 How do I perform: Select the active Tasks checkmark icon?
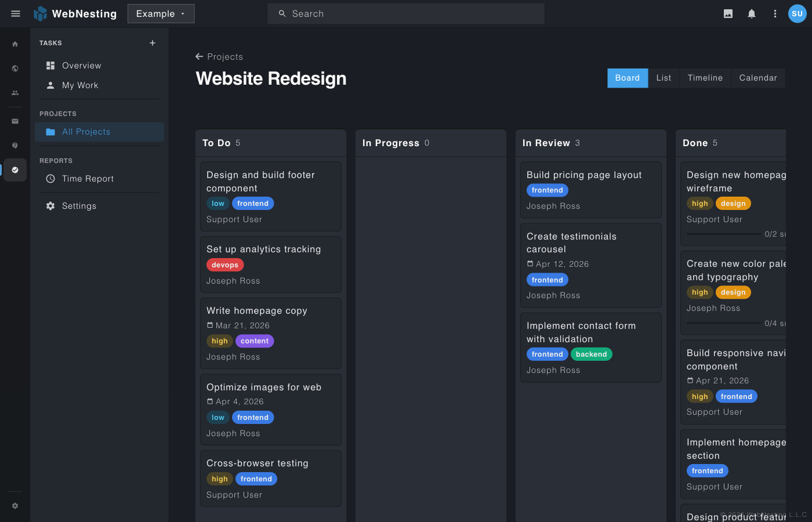(x=15, y=170)
